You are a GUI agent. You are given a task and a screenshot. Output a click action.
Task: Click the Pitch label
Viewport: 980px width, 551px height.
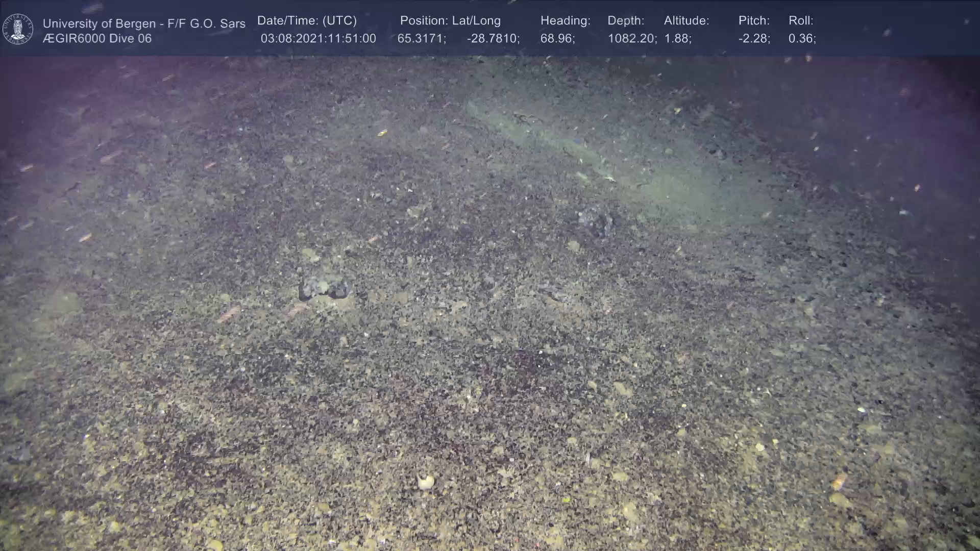[754, 21]
